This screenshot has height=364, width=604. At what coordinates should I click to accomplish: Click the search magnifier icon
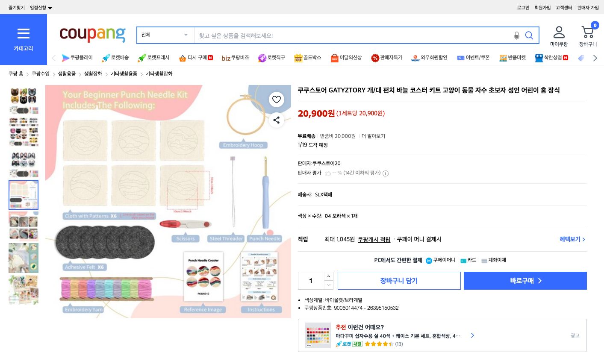tap(529, 35)
